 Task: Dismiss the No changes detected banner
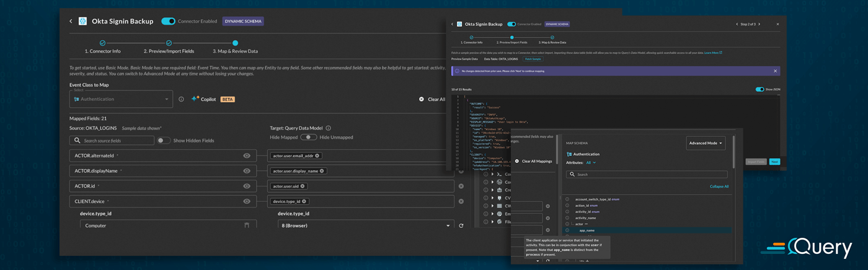tap(775, 71)
